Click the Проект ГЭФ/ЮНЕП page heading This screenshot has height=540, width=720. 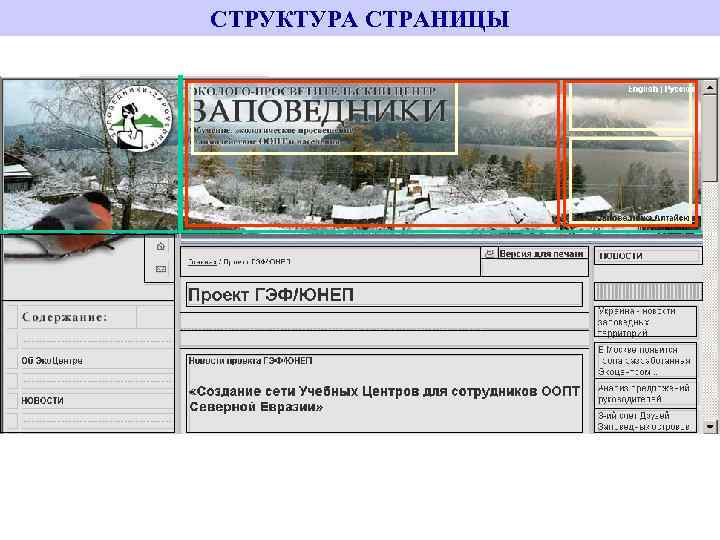click(x=271, y=295)
